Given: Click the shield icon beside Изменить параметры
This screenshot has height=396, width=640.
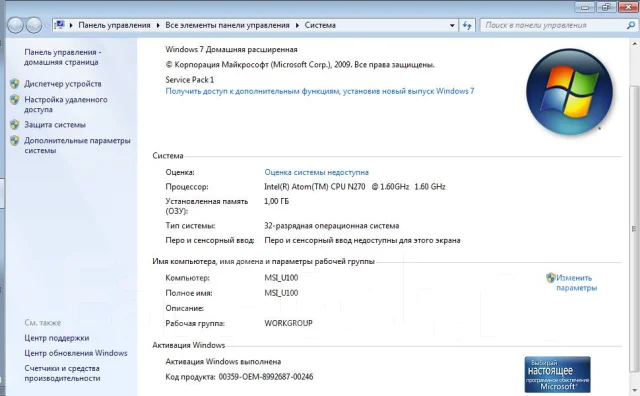Looking at the screenshot, I should (551, 278).
